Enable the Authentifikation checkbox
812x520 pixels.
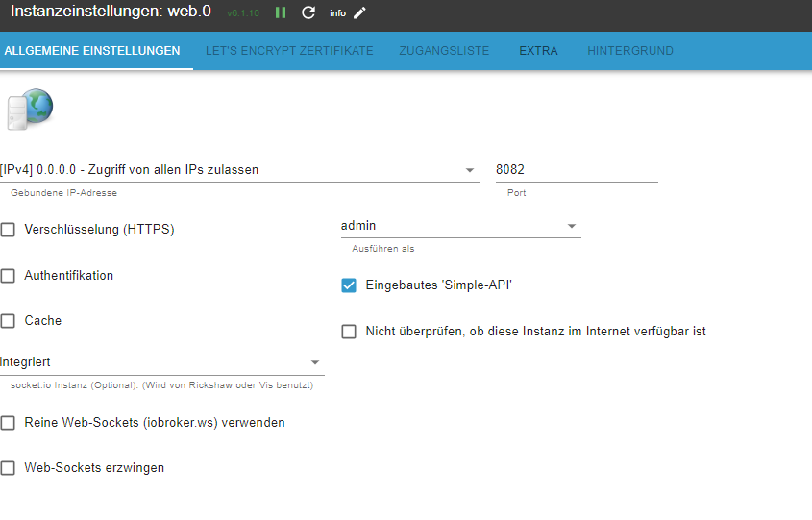tap(8, 276)
